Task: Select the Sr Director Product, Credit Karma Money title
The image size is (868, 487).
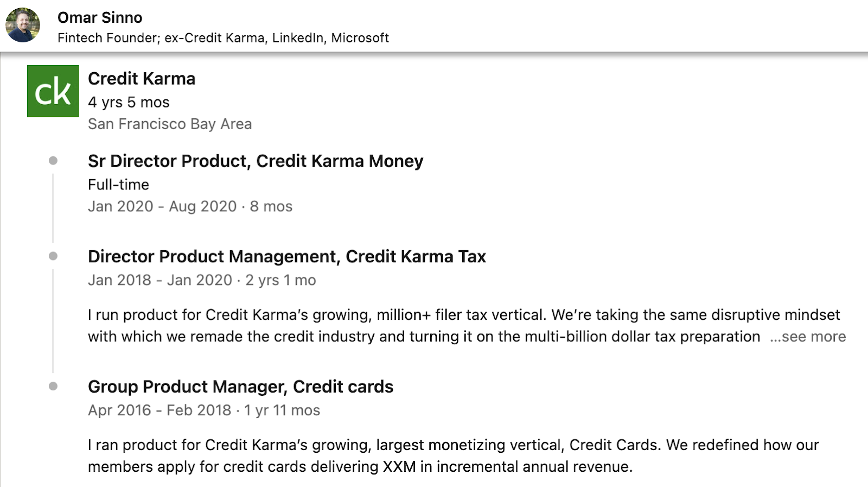Action: (256, 161)
